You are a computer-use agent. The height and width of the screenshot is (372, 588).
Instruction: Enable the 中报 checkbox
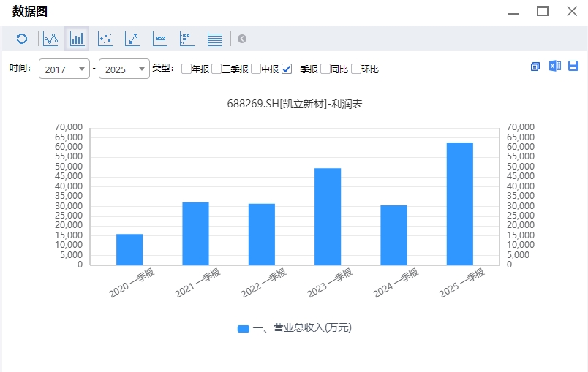(256, 69)
